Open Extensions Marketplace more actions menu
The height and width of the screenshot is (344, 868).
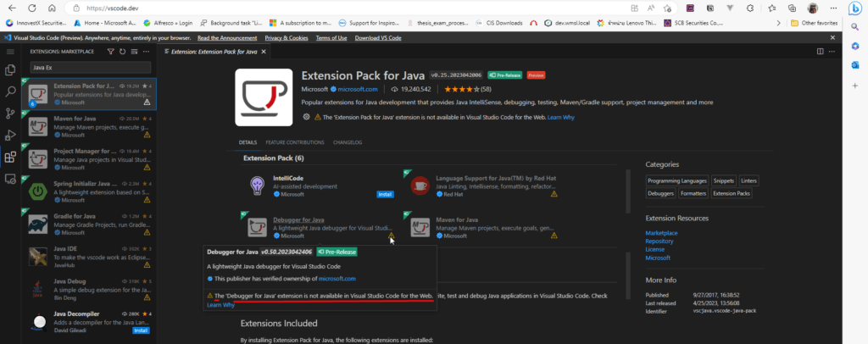[x=146, y=52]
